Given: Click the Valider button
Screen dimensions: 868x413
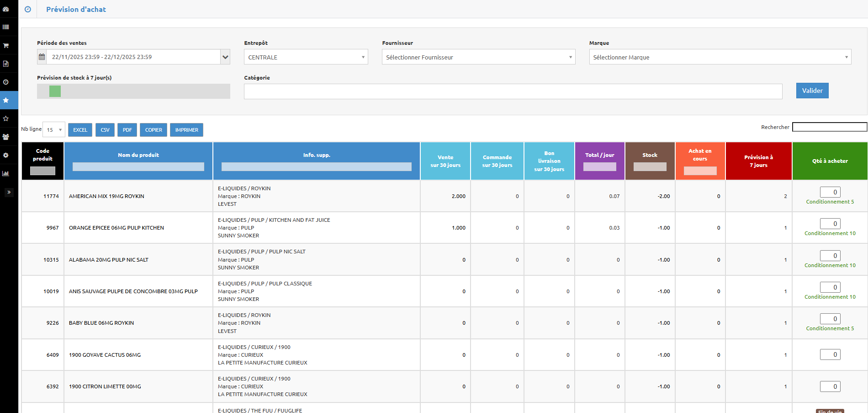Looking at the screenshot, I should 812,91.
